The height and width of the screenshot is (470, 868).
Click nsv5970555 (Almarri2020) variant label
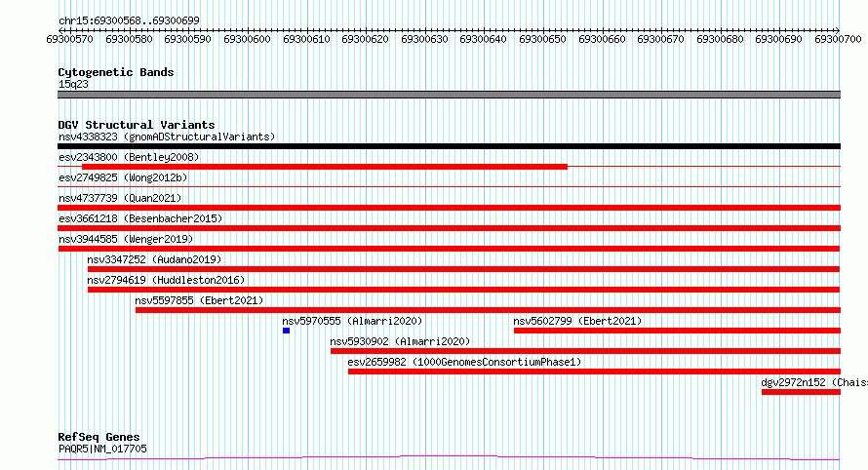point(352,321)
